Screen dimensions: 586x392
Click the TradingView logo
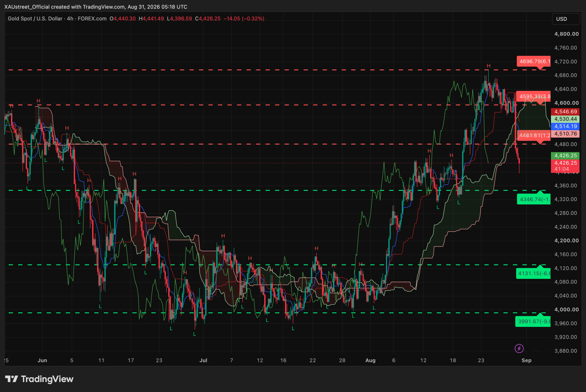(39, 379)
